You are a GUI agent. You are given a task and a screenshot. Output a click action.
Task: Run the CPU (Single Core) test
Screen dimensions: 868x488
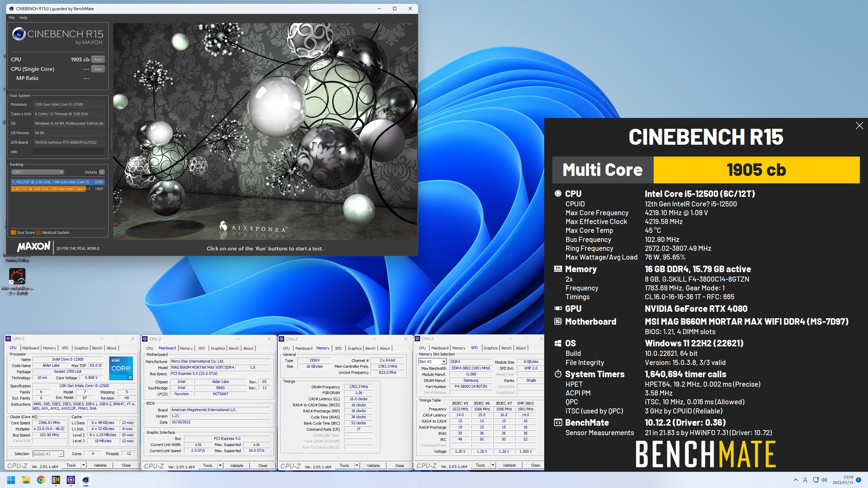[x=98, y=69]
